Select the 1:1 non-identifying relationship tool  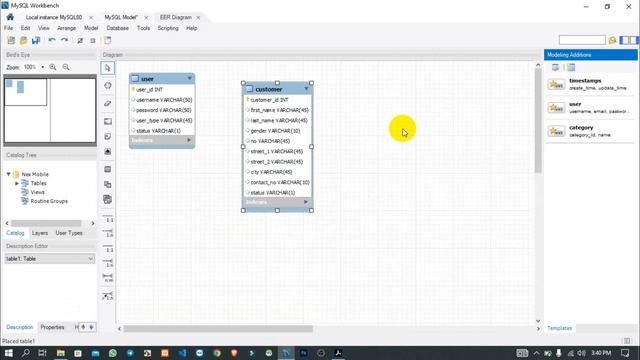(108, 218)
